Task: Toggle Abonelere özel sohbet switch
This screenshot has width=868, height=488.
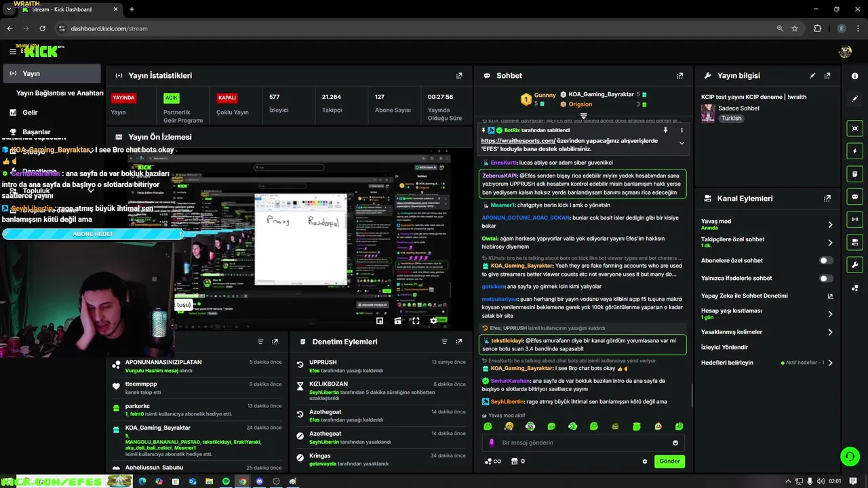Action: pos(825,260)
